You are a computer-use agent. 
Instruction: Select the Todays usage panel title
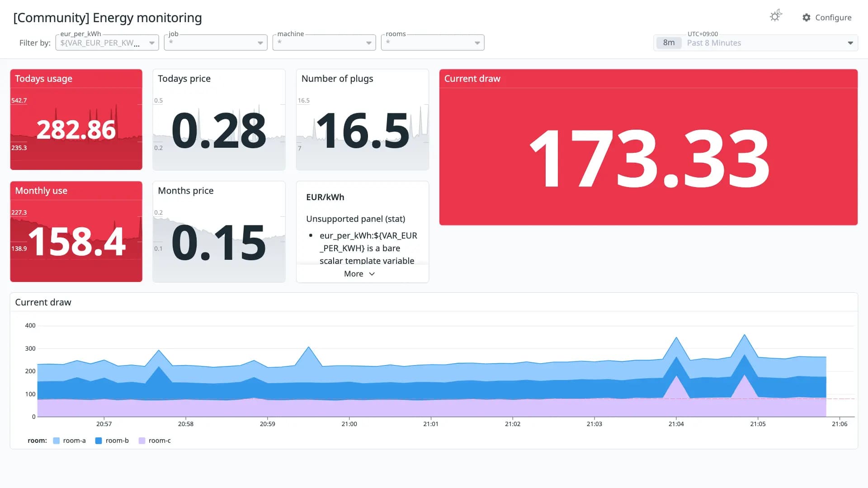click(x=43, y=79)
